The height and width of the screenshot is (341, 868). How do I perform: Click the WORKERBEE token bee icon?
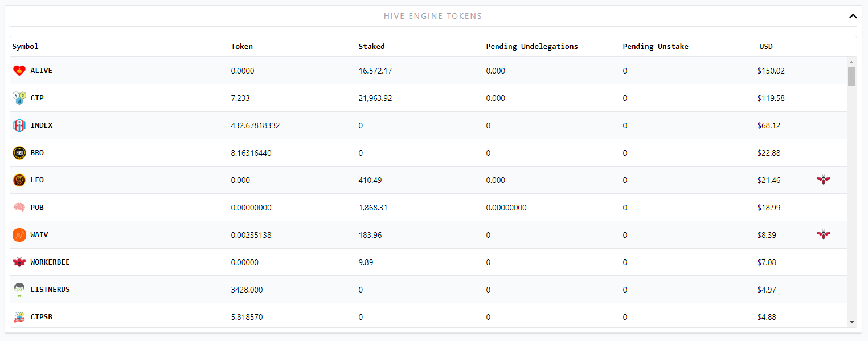point(19,262)
